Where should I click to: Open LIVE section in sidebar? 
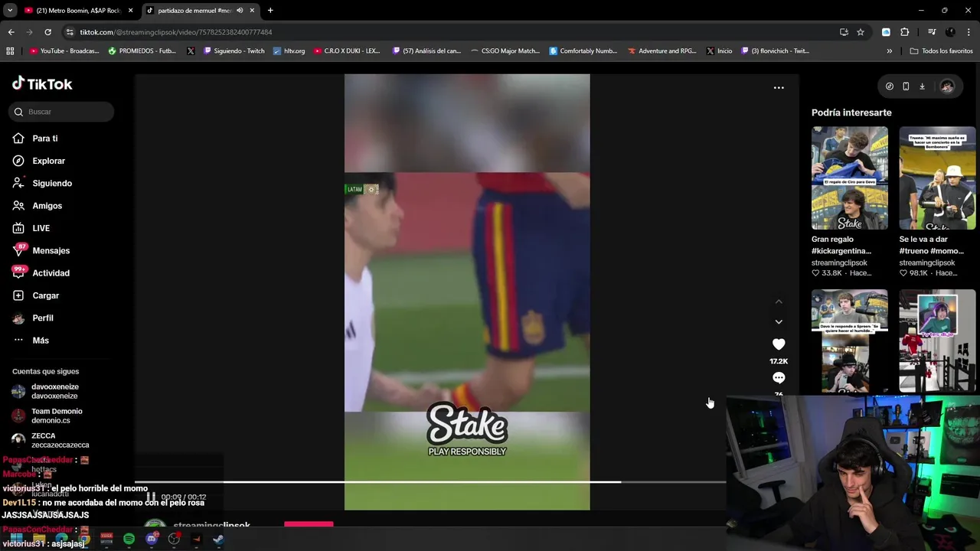[x=31, y=228]
